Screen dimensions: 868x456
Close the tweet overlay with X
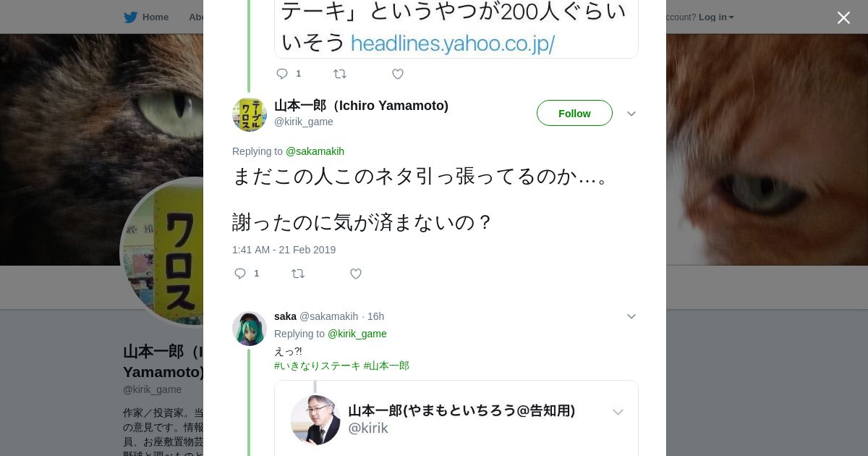(843, 18)
